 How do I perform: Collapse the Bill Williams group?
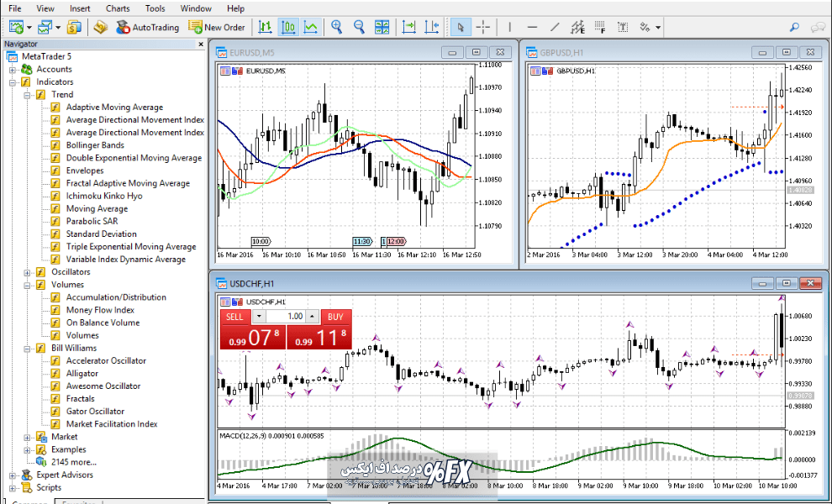point(27,349)
